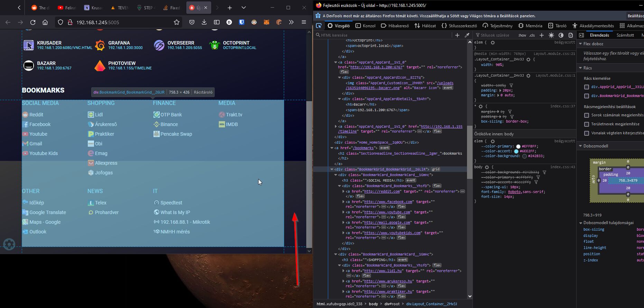Click the element picker icon in DevTools
The width and height of the screenshot is (644, 308).
319,26
